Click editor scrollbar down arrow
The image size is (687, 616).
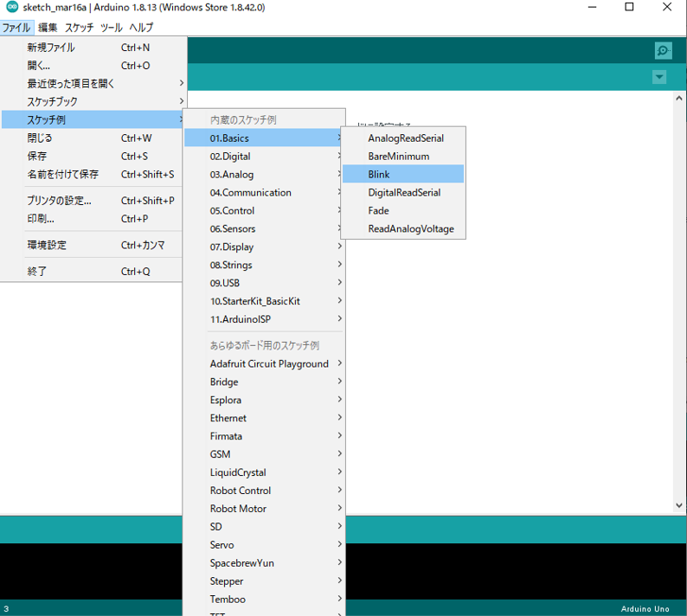tap(678, 505)
